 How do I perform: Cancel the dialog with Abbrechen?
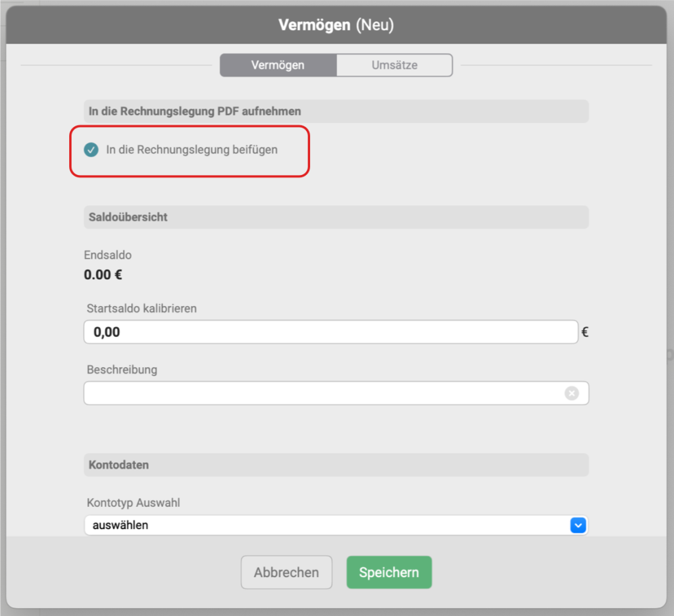pos(286,573)
